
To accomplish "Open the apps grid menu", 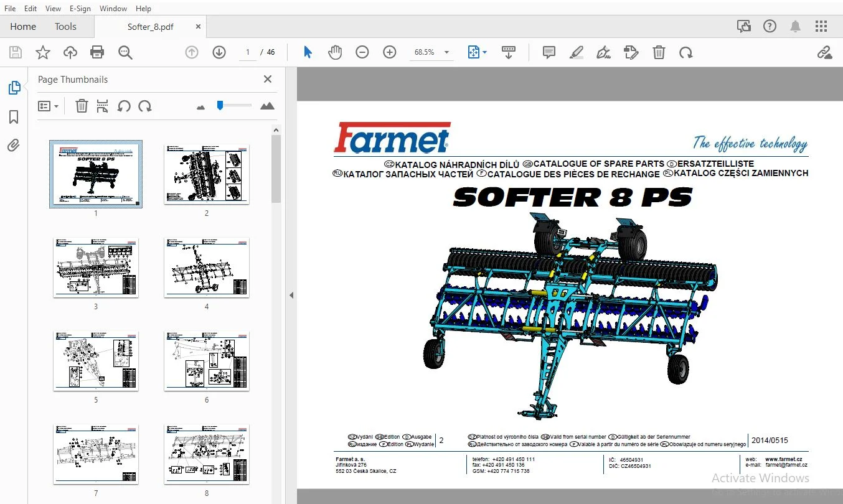I will (x=821, y=26).
